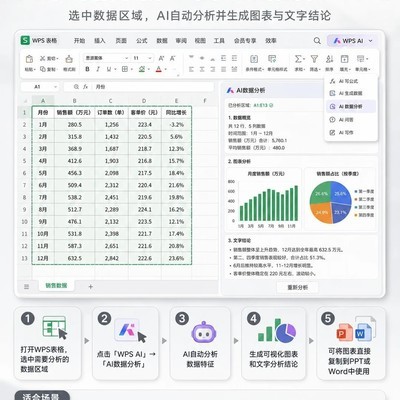Viewport: 400px width, 400px height.
Task: Click the Cell format icon at the toolbar's right end
Action: [361, 59]
